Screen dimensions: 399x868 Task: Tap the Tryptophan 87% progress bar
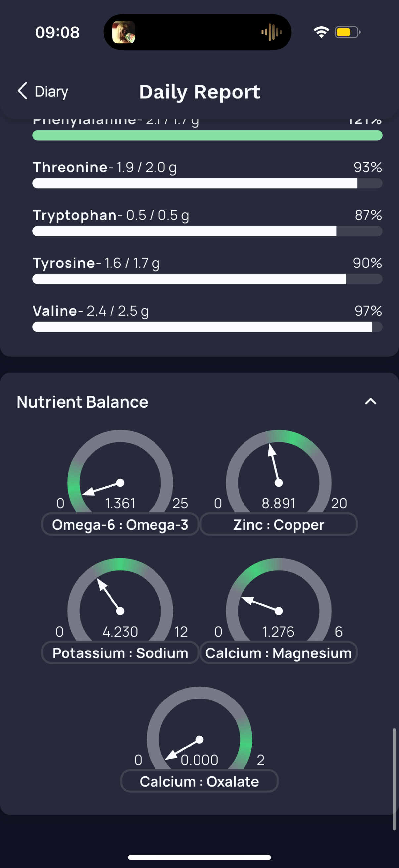pos(207,231)
